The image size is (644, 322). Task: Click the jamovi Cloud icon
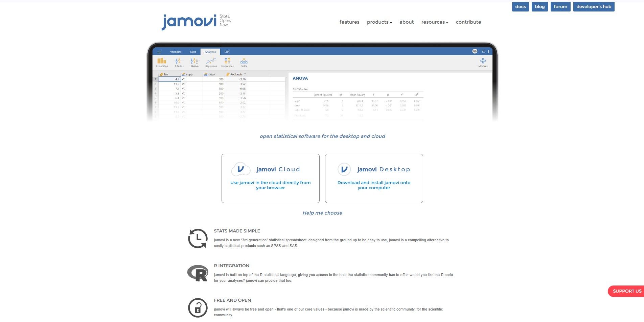tap(240, 169)
